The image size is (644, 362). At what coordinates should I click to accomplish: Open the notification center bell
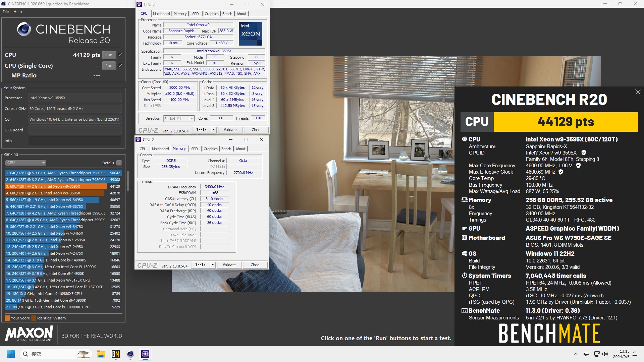pos(635,354)
